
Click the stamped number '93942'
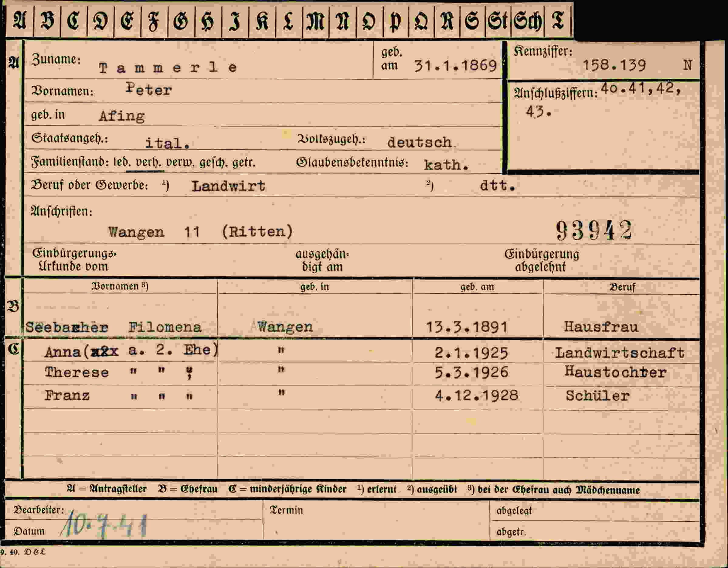coord(594,230)
